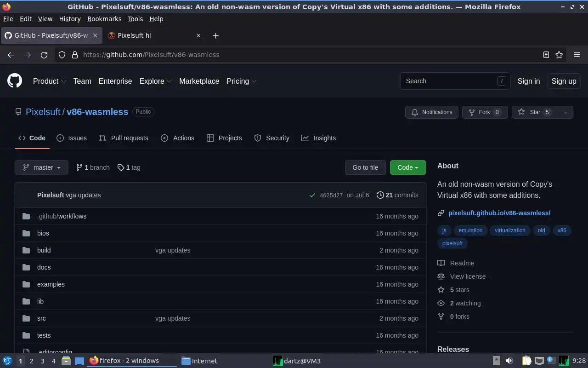Click the emulation topic tag
The height and width of the screenshot is (368, 588).
click(470, 230)
